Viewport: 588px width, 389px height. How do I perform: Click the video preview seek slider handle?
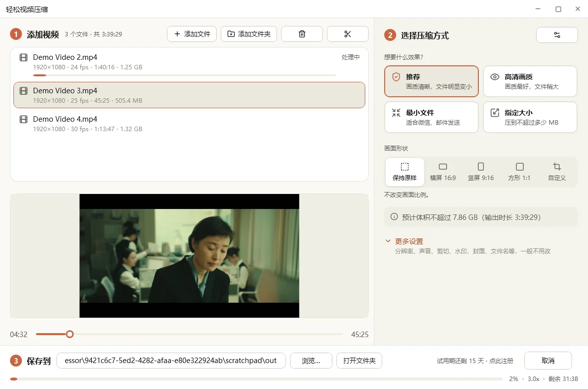pos(70,334)
